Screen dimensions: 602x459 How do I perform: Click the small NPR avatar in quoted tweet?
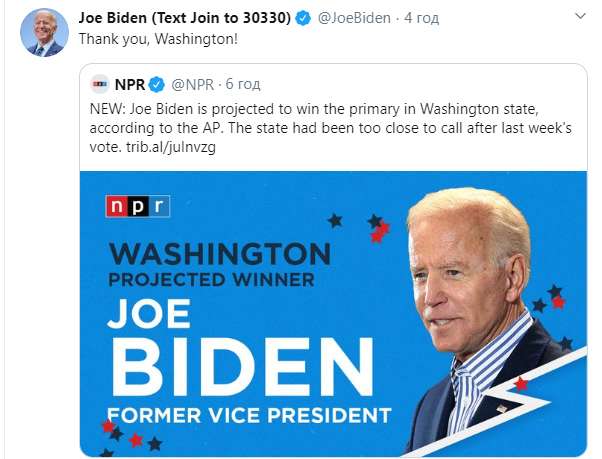101,84
